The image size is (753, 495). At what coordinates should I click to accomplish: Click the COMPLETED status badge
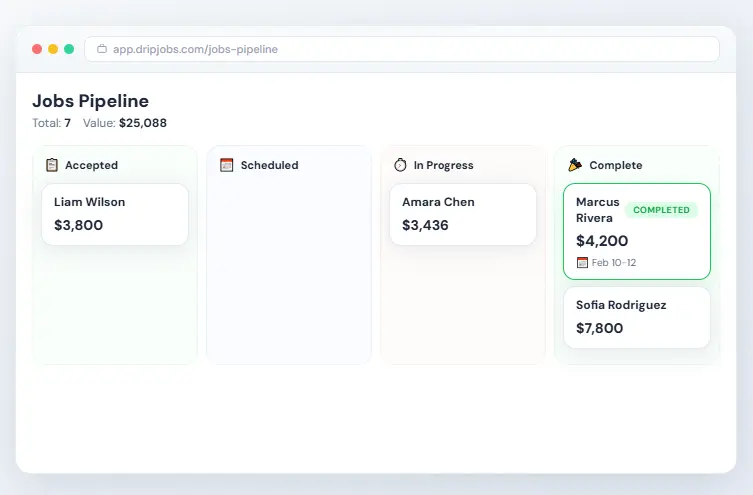[x=661, y=210]
